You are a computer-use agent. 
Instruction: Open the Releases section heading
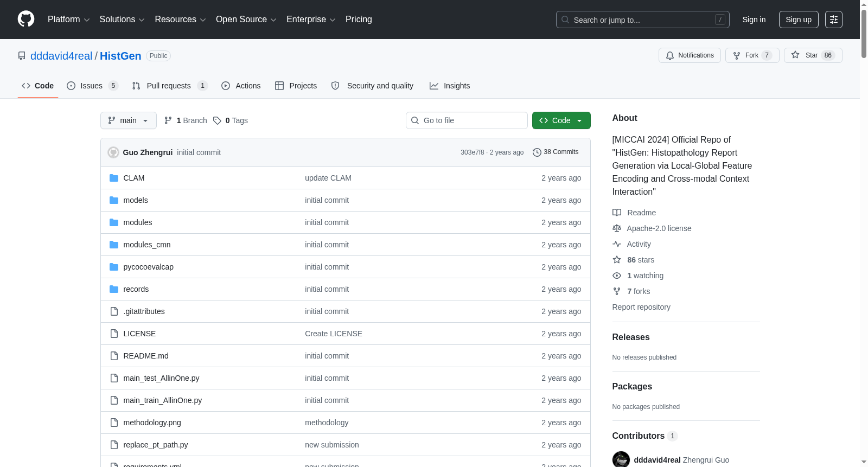pyautogui.click(x=631, y=337)
